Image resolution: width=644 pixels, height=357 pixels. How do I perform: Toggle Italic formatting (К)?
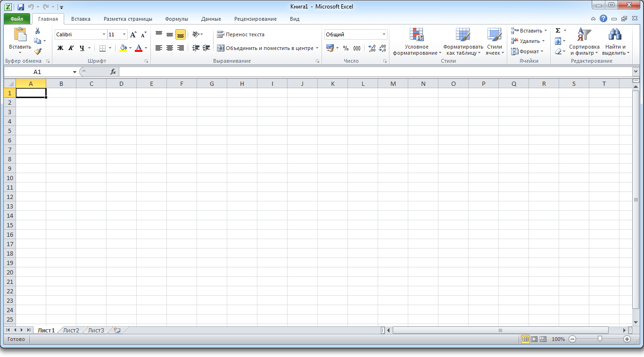71,48
